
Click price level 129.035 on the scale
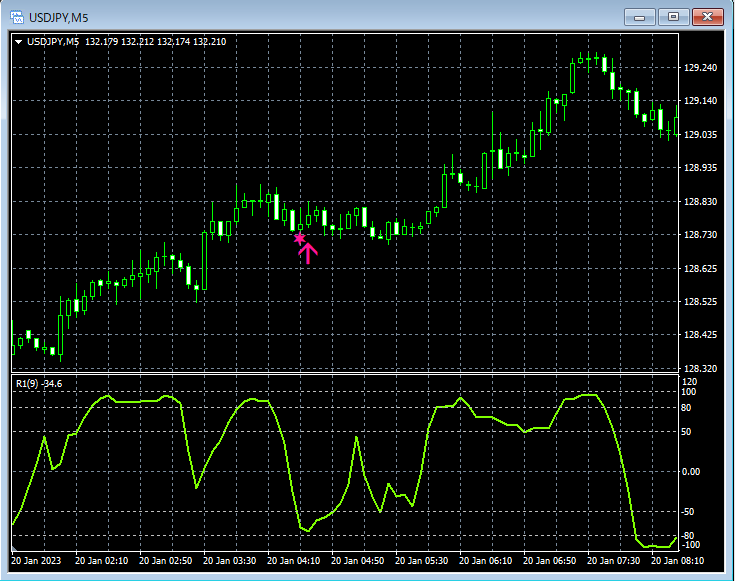click(700, 135)
